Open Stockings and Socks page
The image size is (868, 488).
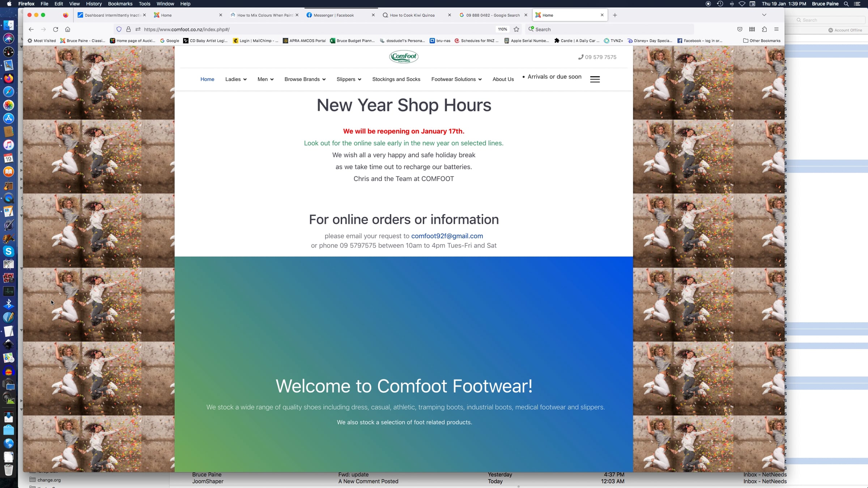click(x=396, y=79)
